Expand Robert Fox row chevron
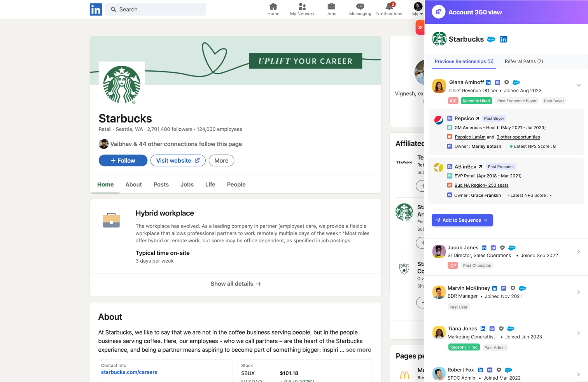The height and width of the screenshot is (382, 588). click(579, 374)
